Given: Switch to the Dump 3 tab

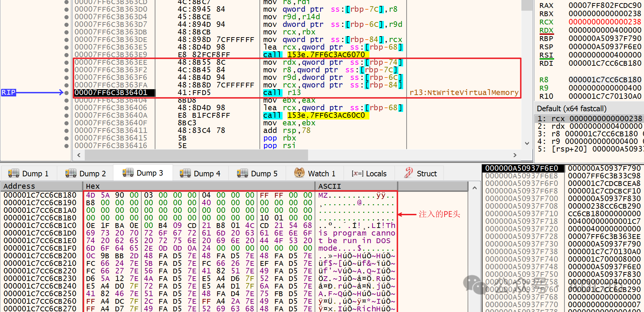Looking at the screenshot, I should [x=143, y=173].
